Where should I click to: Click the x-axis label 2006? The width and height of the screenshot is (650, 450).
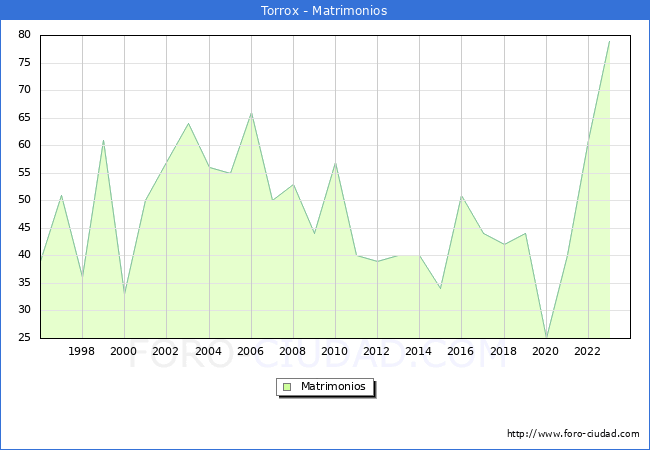(250, 351)
